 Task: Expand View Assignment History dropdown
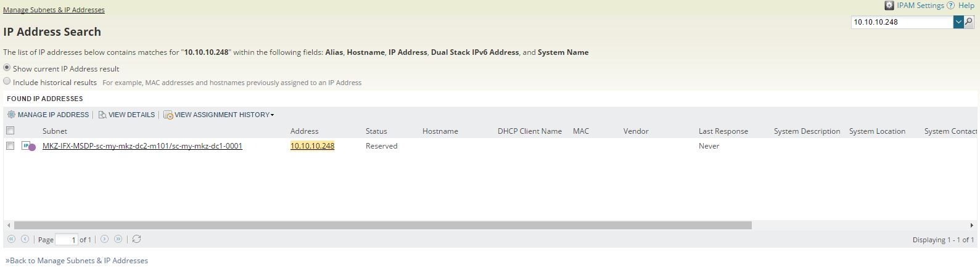219,115
